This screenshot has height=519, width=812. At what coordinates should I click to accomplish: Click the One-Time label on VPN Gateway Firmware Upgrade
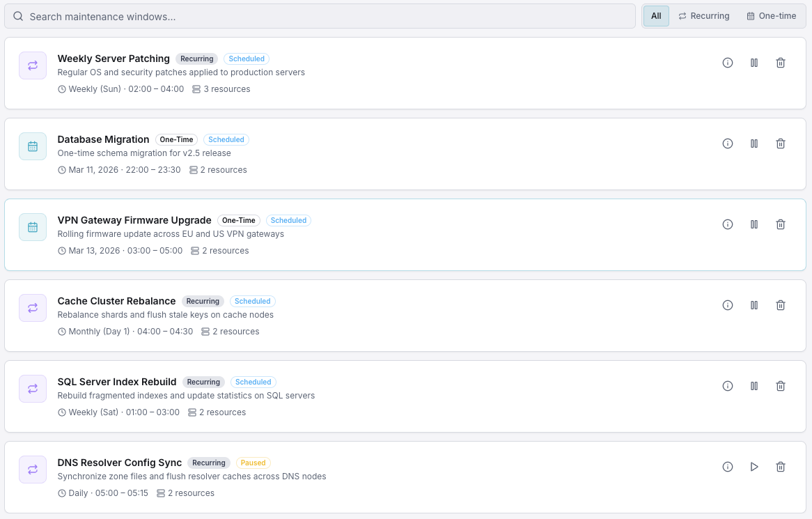coord(239,220)
